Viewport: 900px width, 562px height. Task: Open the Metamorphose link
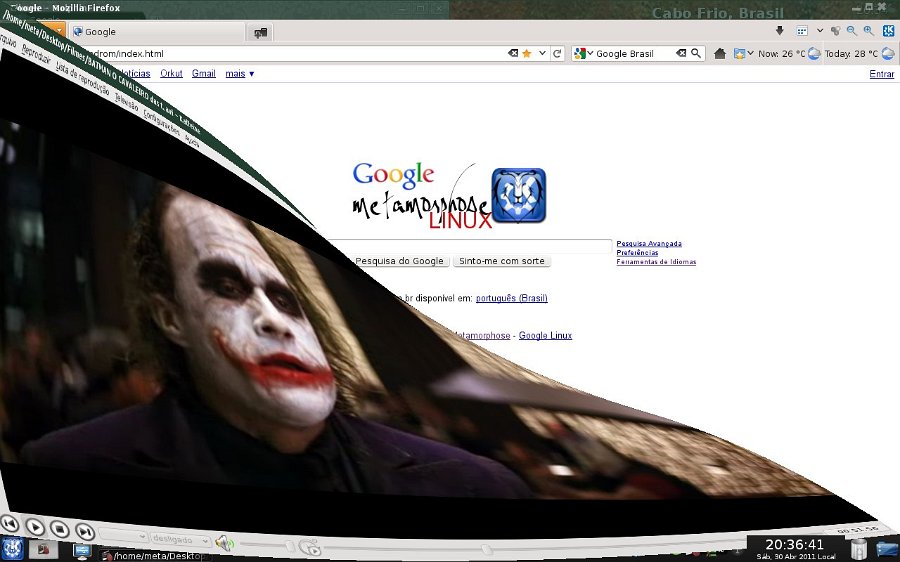[x=482, y=335]
